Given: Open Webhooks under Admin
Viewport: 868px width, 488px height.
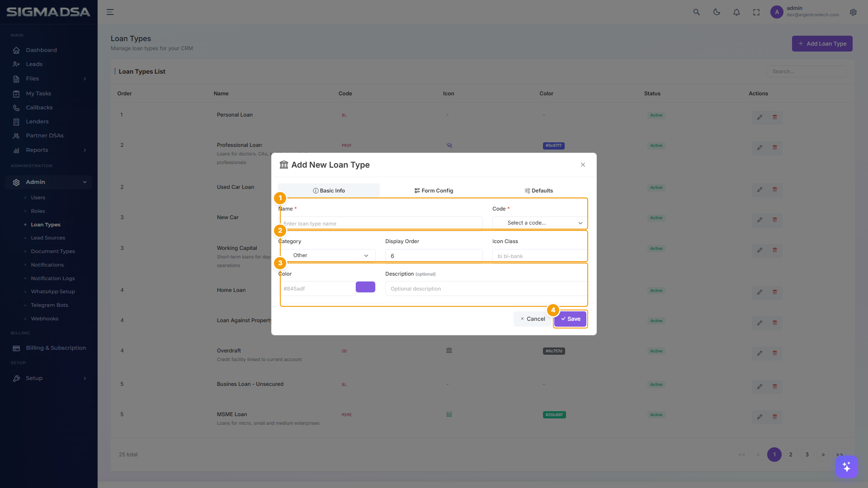Looking at the screenshot, I should [45, 319].
